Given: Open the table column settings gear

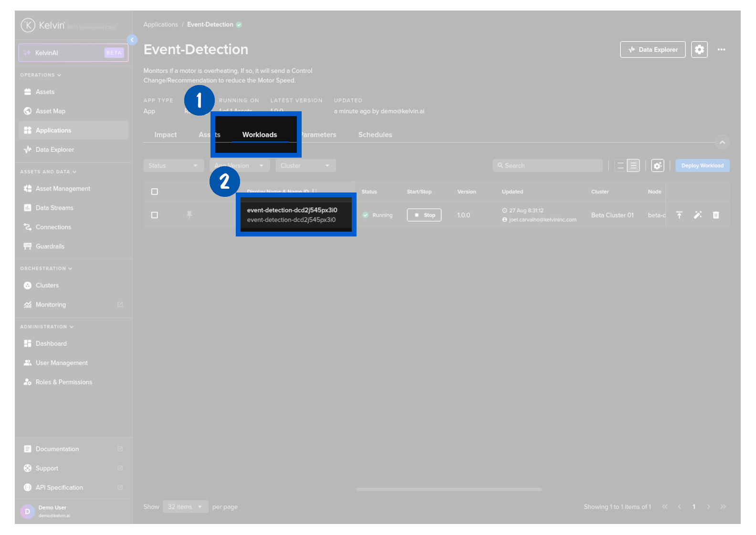Looking at the screenshot, I should tap(658, 166).
